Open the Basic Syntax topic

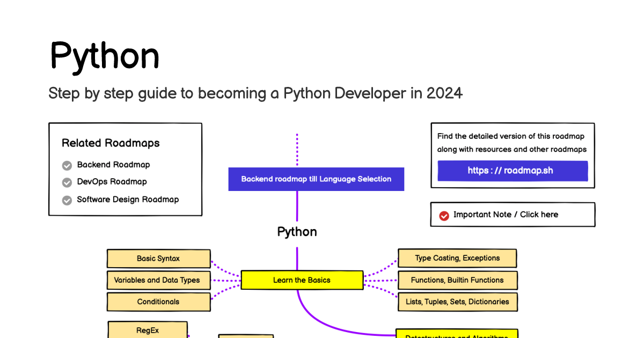(x=158, y=259)
